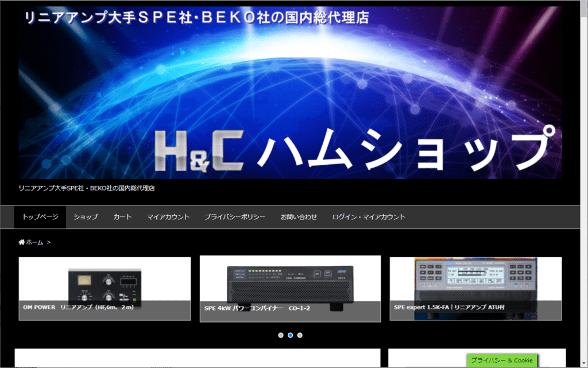The image size is (588, 368).
Task: Open the ショップ menu item
Action: pyautogui.click(x=86, y=217)
